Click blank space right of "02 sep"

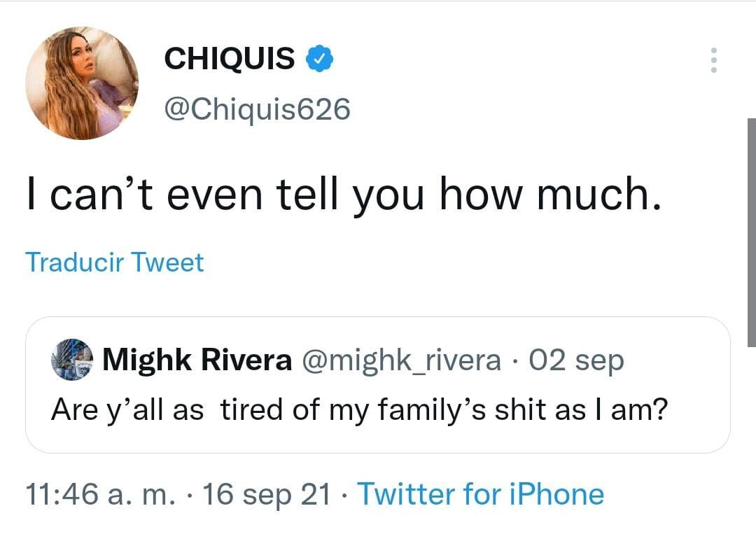tap(672, 360)
